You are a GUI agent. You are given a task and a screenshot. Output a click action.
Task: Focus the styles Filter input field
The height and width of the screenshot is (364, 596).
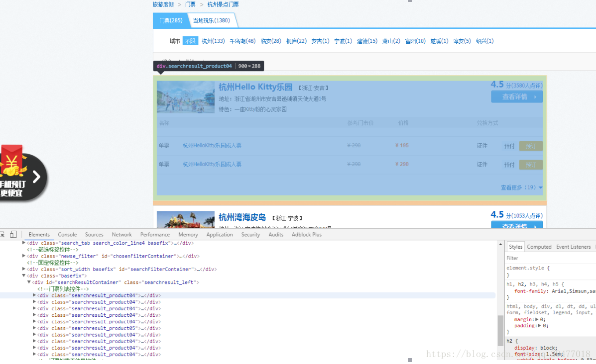550,258
